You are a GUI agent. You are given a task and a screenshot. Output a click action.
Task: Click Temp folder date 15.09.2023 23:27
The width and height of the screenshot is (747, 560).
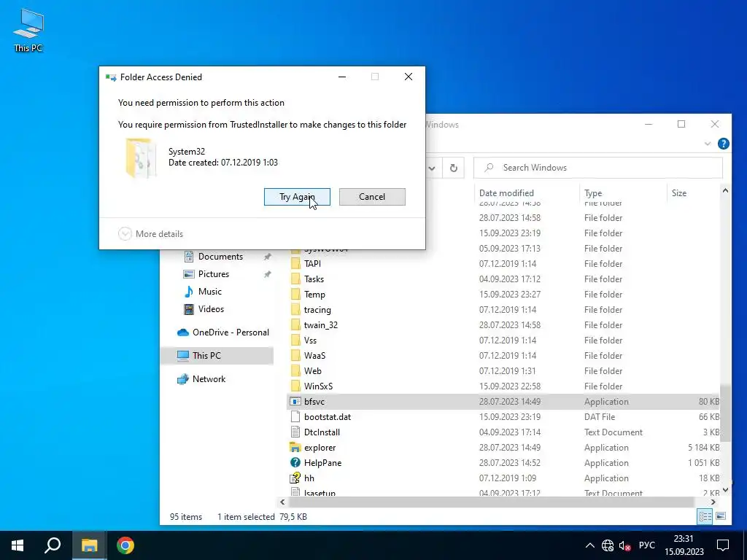(x=508, y=295)
